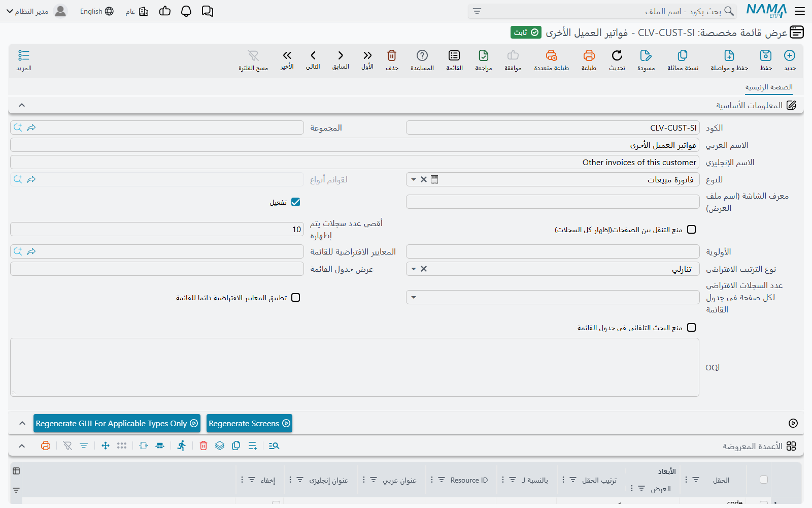812x508 pixels.
Task: Open the المساعدة (Help) icon
Action: (422, 55)
